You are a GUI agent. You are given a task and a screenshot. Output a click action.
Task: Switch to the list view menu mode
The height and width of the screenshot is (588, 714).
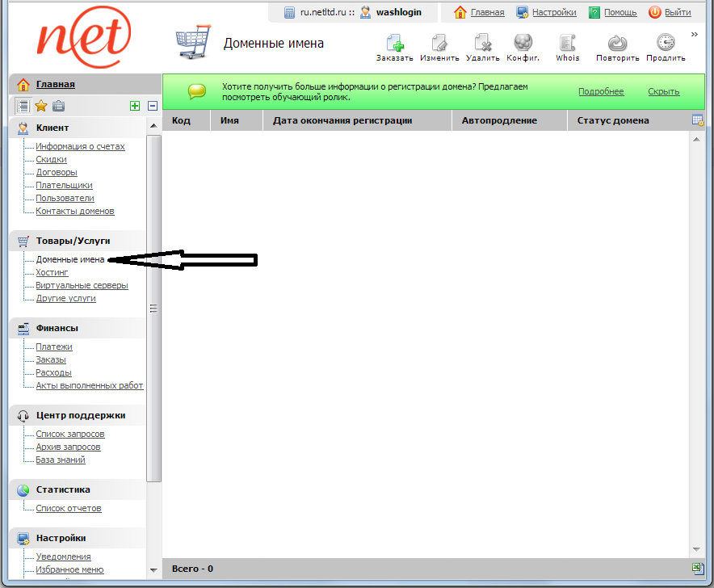tap(23, 106)
